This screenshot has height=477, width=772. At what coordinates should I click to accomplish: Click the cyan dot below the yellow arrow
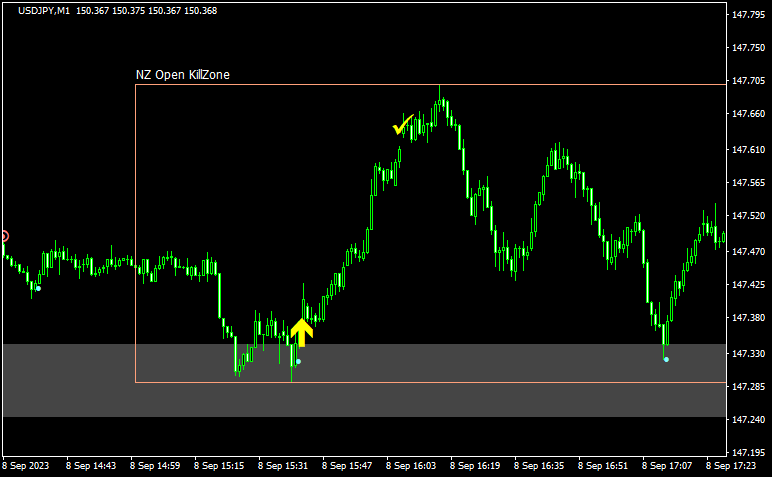tap(298, 361)
